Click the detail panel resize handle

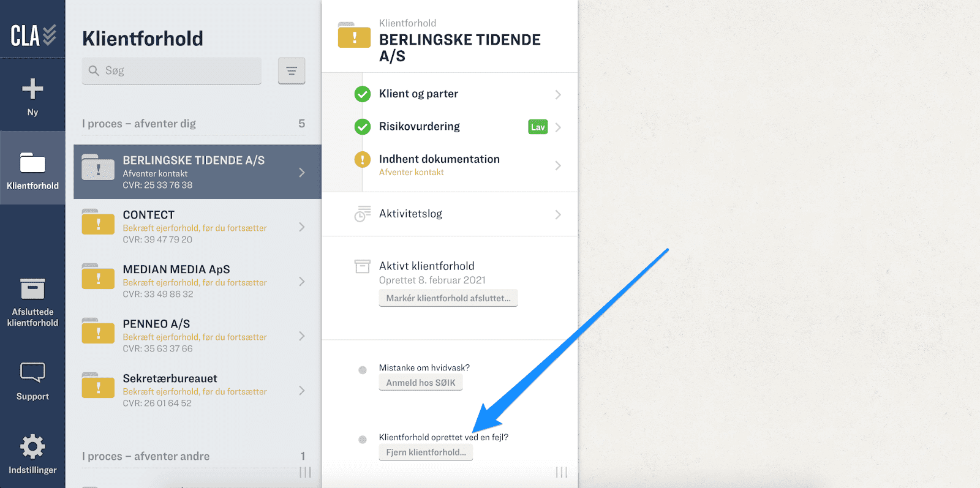[562, 472]
